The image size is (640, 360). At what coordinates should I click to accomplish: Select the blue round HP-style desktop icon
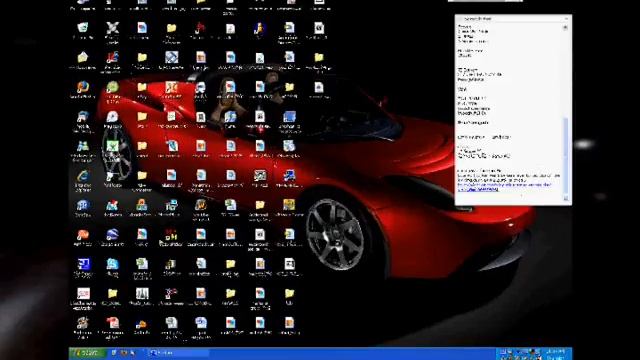(x=83, y=205)
